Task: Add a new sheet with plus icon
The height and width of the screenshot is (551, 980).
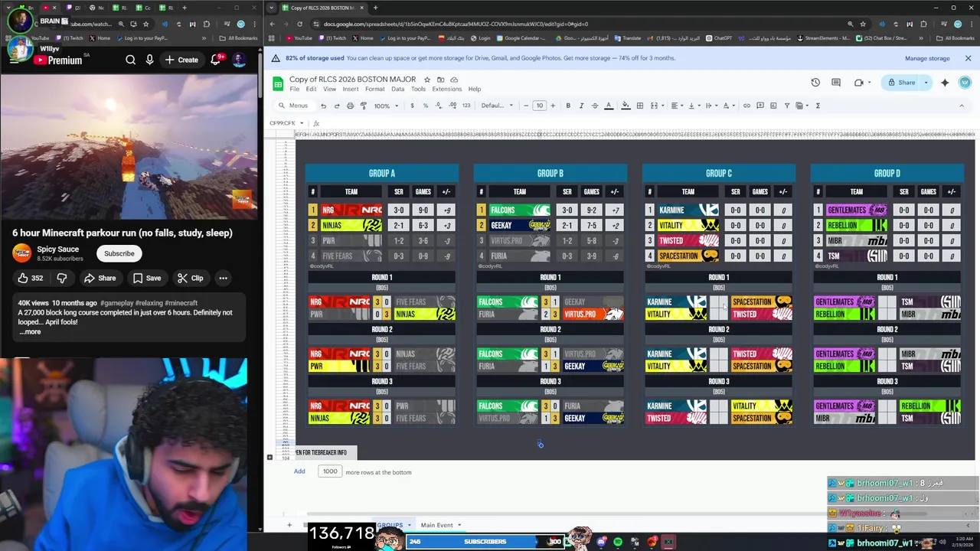Action: pos(289,525)
